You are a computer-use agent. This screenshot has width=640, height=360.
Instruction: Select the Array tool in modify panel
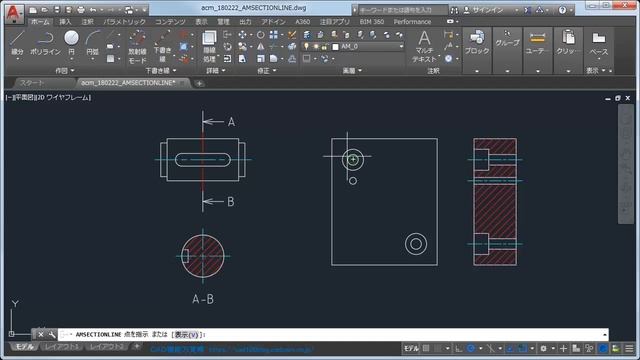[x=273, y=35]
